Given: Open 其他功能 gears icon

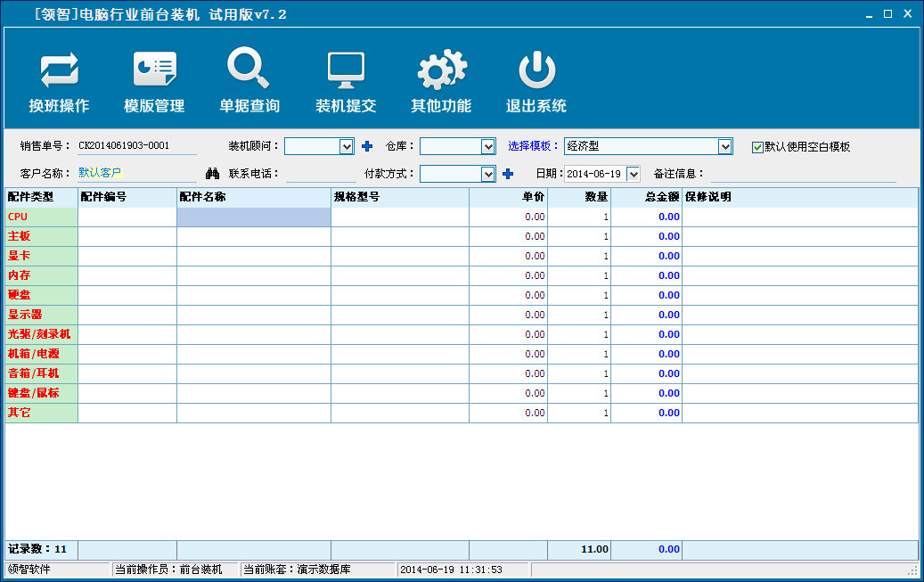Looking at the screenshot, I should click(441, 71).
